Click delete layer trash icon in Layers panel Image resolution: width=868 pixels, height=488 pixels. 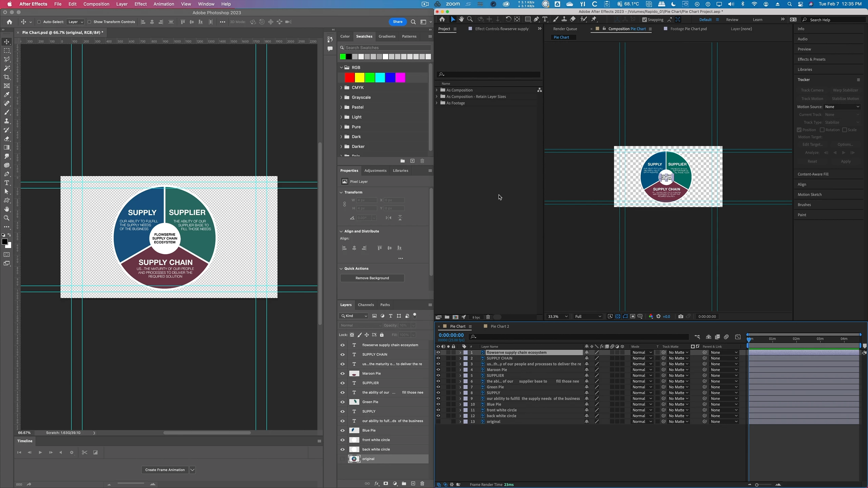point(422,484)
